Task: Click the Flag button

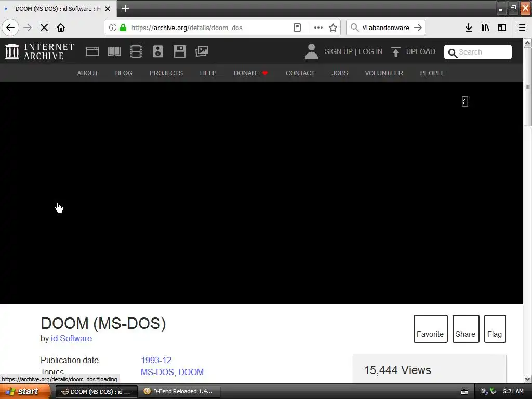Action: click(495, 329)
